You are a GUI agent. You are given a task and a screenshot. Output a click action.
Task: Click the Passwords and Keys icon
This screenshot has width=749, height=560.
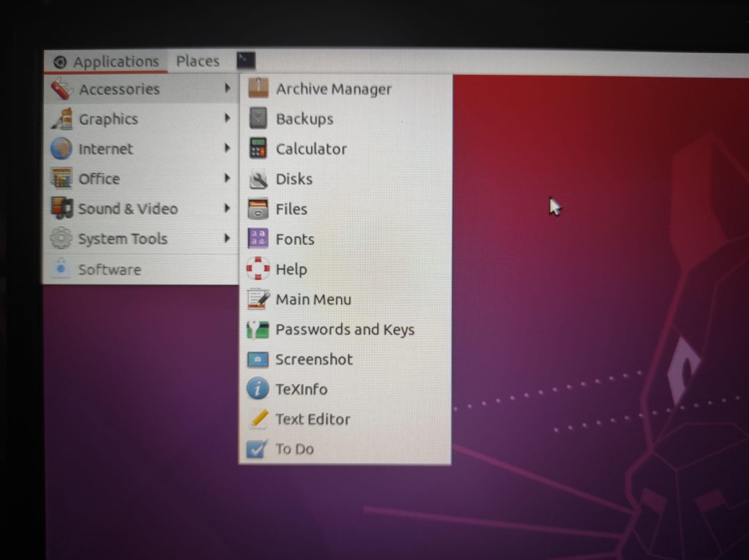coord(258,330)
